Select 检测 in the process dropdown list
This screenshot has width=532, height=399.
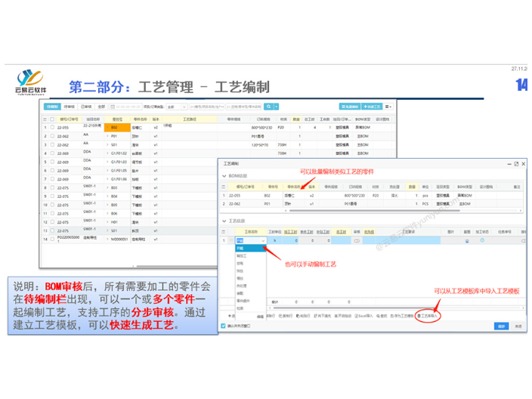click(x=251, y=308)
